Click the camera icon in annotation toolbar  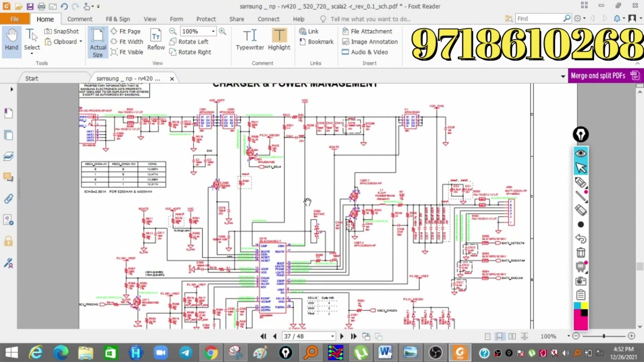581,281
